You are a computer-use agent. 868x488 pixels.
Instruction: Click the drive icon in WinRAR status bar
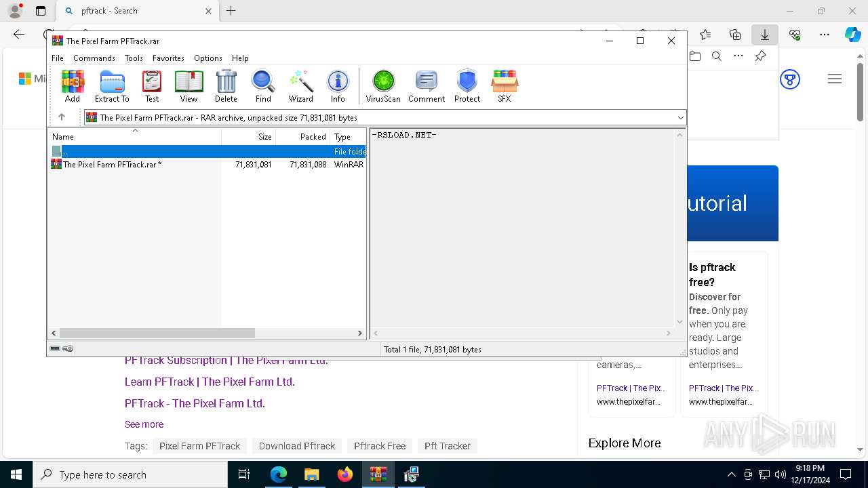(x=55, y=348)
